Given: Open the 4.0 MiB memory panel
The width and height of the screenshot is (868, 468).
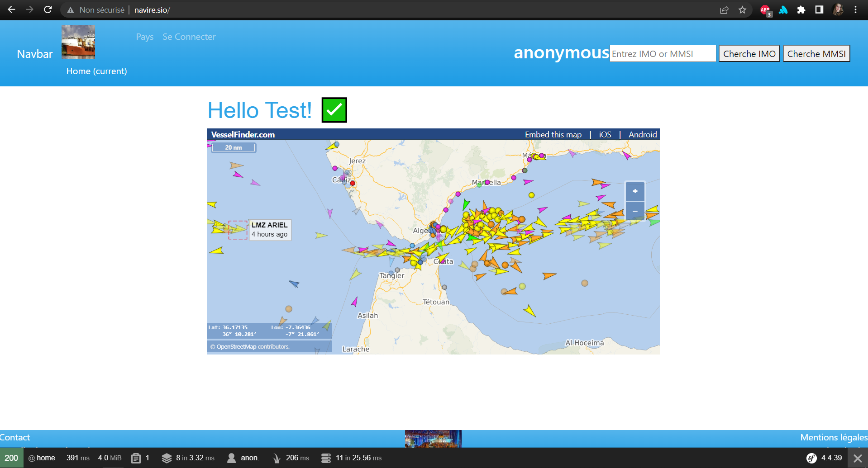Looking at the screenshot, I should click(110, 458).
